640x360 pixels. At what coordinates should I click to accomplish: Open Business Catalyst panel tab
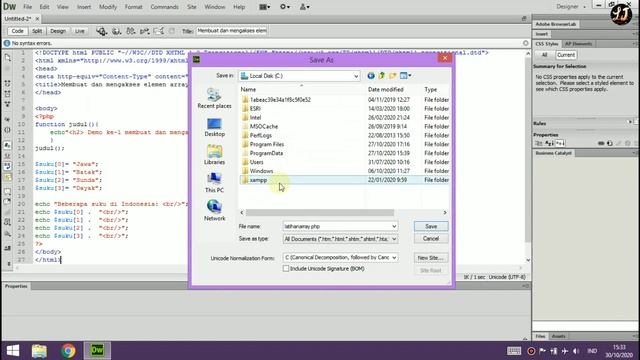pos(553,153)
